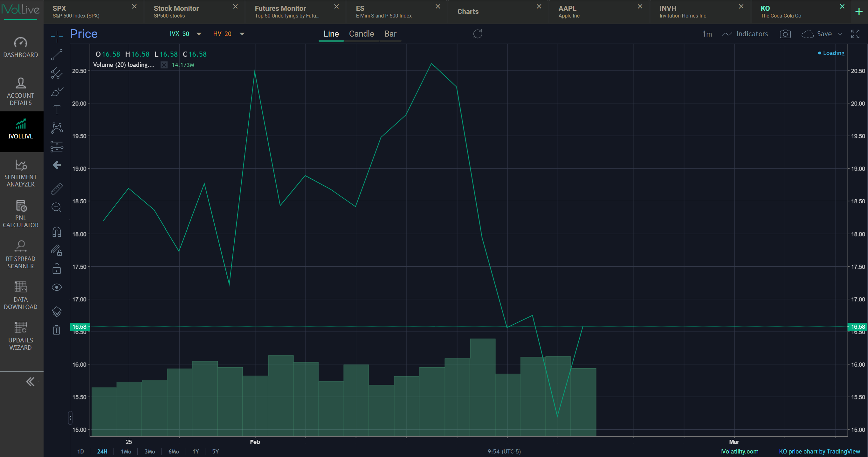This screenshot has width=868, height=457.
Task: Open the 1m interval selector
Action: tap(707, 34)
